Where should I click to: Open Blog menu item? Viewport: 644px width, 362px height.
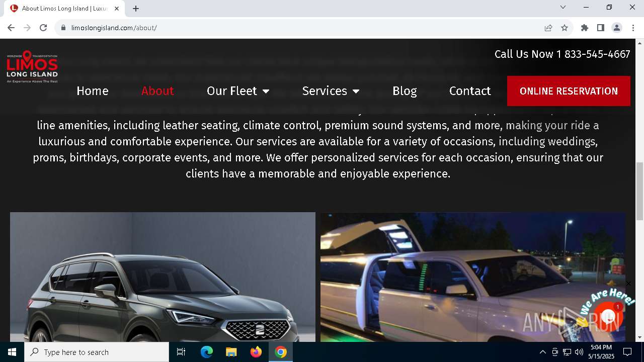pyautogui.click(x=405, y=91)
